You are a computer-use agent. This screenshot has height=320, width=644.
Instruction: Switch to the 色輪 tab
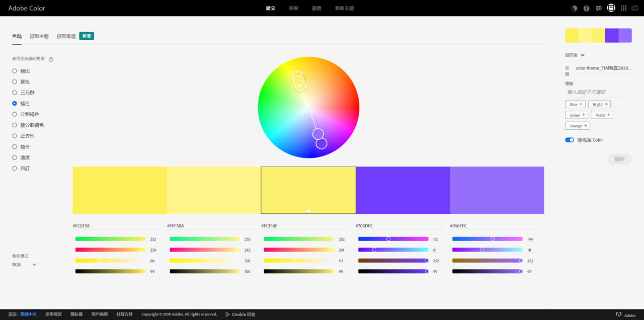click(17, 36)
